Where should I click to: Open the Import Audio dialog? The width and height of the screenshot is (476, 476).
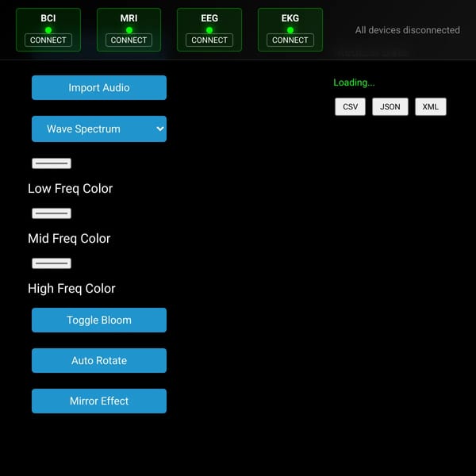(x=99, y=88)
